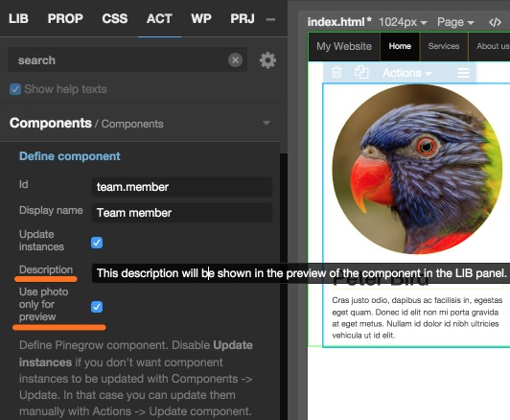Click the Description label
This screenshot has width=510, height=420.
coord(46,269)
